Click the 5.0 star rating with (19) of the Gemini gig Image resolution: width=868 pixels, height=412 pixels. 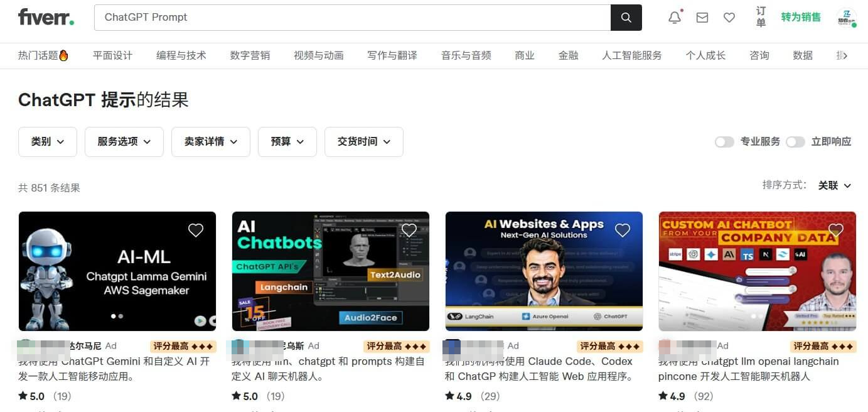pos(45,396)
